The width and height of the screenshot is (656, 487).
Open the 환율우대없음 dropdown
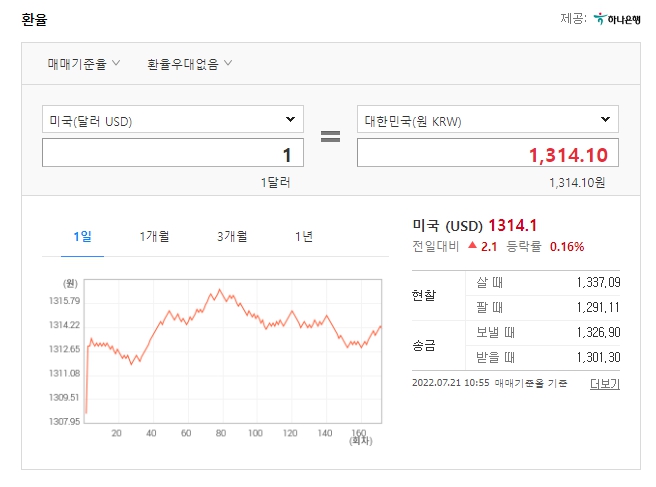click(x=190, y=64)
